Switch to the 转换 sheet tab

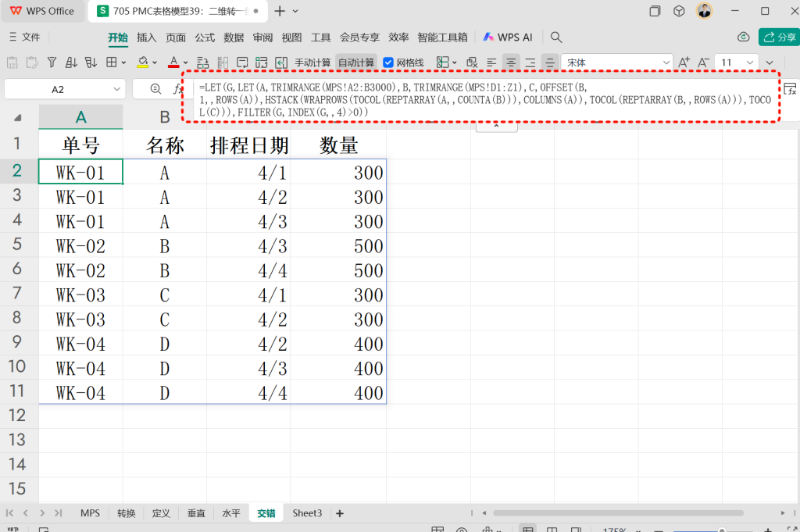pos(126,513)
